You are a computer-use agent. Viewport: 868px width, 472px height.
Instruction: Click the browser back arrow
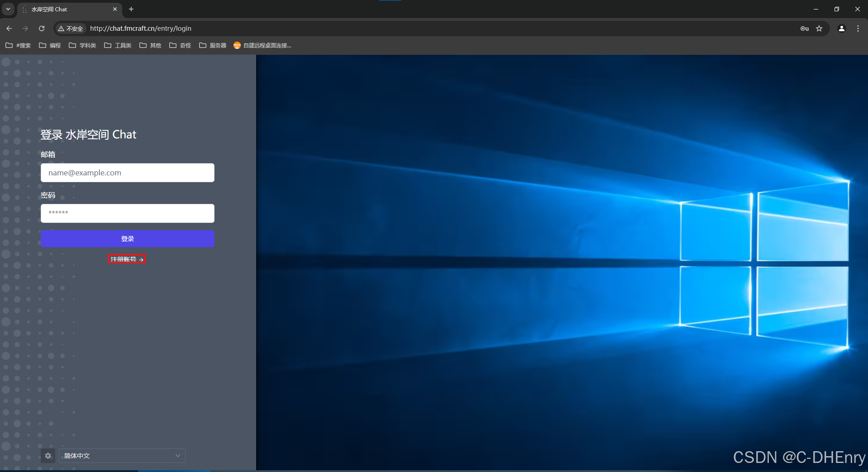tap(9, 28)
